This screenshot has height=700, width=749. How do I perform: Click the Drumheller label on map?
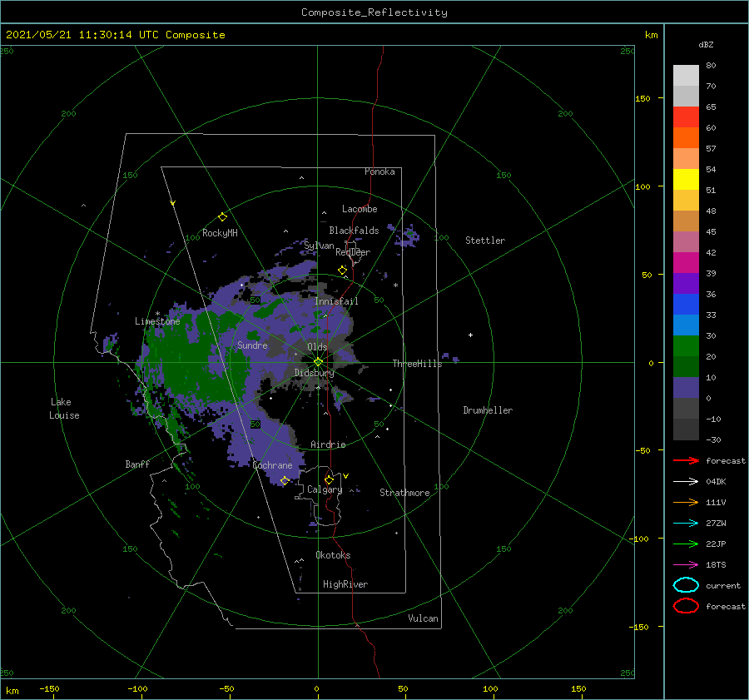488,410
